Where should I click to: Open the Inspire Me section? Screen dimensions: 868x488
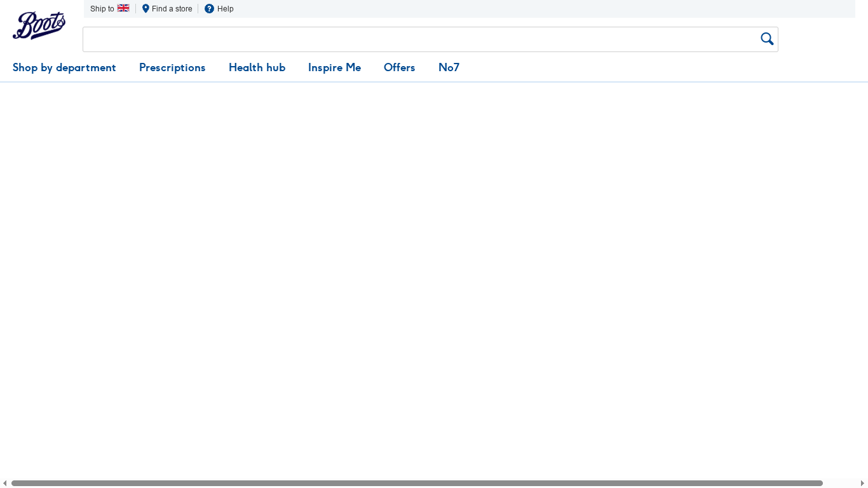point(334,67)
